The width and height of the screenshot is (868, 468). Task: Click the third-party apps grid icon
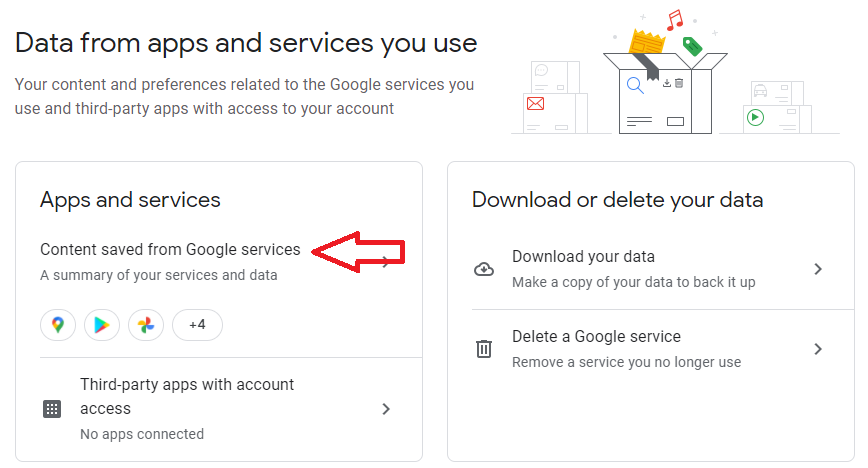pos(52,409)
